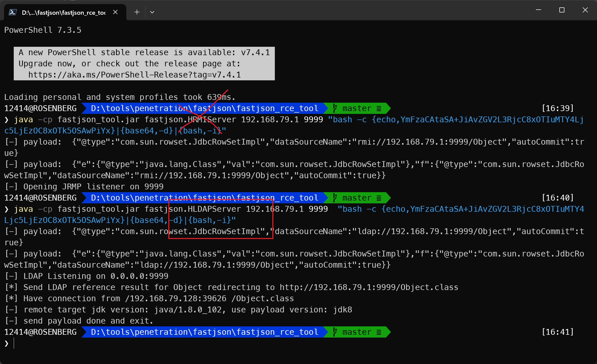The width and height of the screenshot is (597, 364).
Task: Click 'Loading personal and system profiles' line
Action: [x=120, y=97]
